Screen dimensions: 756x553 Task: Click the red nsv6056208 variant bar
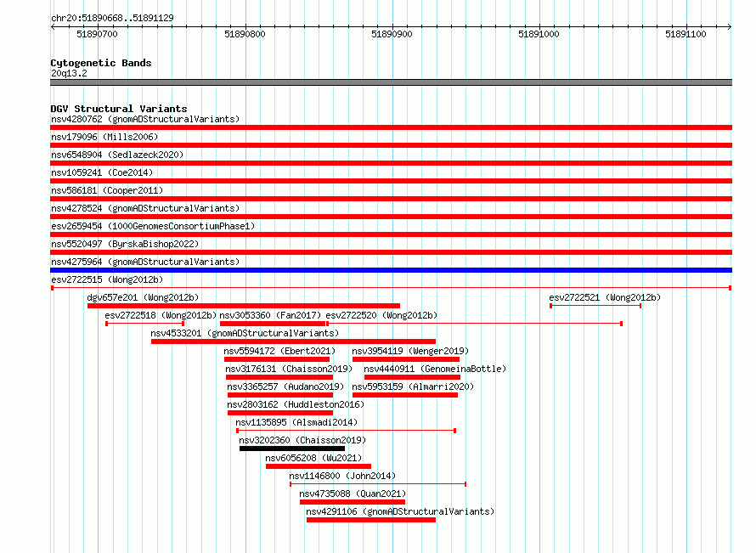319,466
